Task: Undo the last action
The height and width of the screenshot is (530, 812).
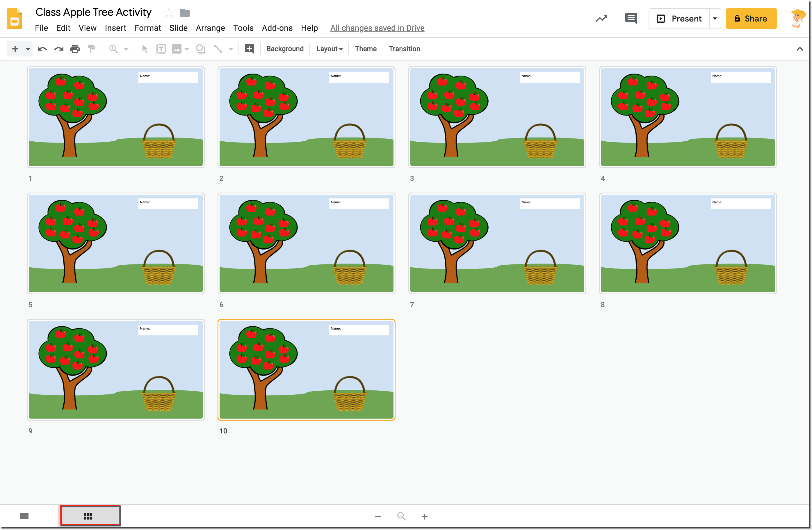Action: tap(42, 49)
